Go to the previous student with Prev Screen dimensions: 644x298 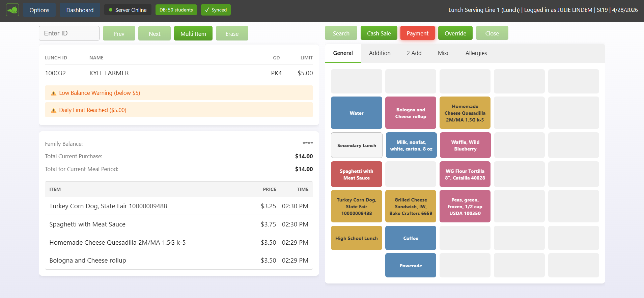coord(119,33)
